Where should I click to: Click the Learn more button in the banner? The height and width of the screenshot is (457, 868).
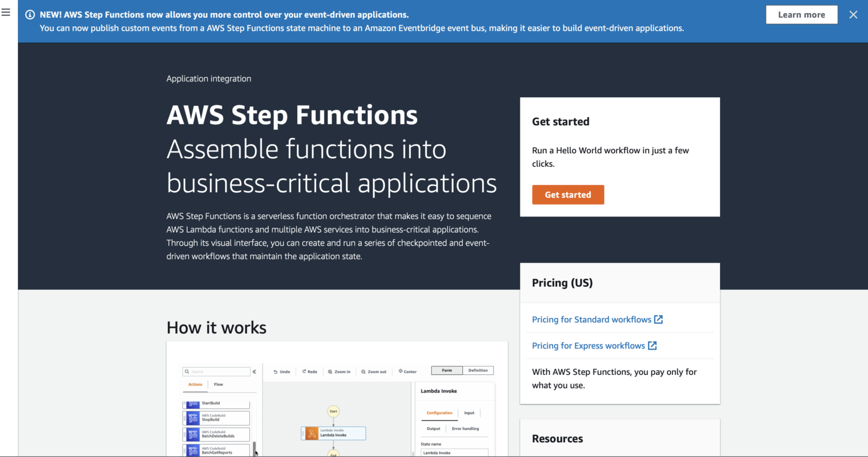(x=801, y=15)
